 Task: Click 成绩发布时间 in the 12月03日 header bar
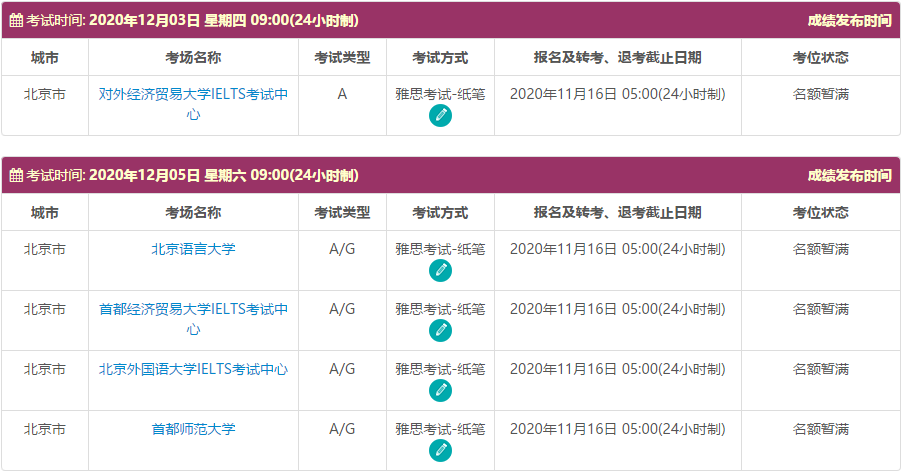(849, 21)
